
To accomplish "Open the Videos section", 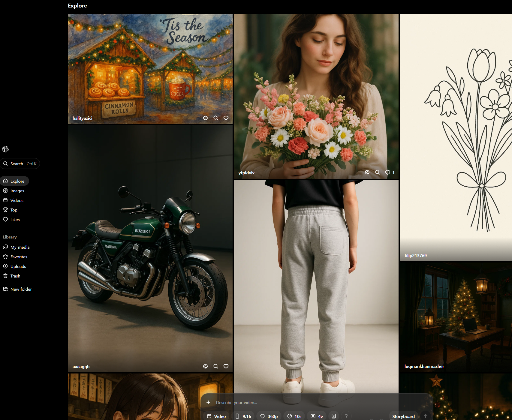I will 14,200.
